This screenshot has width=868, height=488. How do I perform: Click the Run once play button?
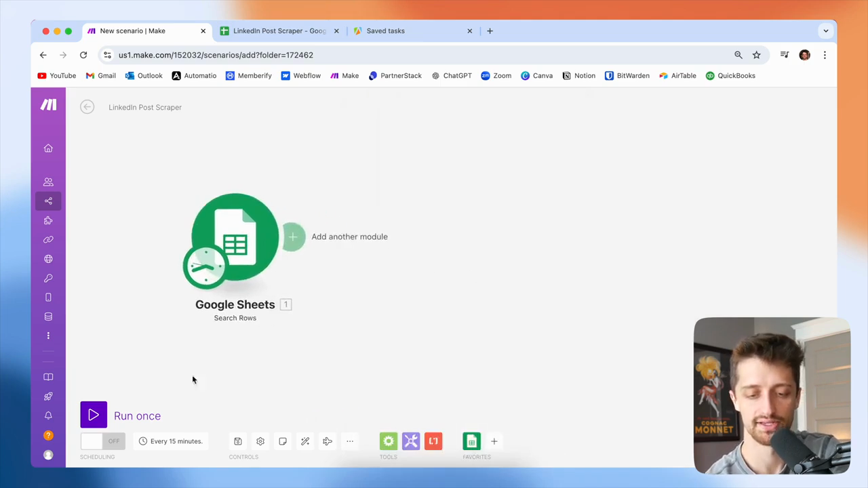(x=94, y=415)
